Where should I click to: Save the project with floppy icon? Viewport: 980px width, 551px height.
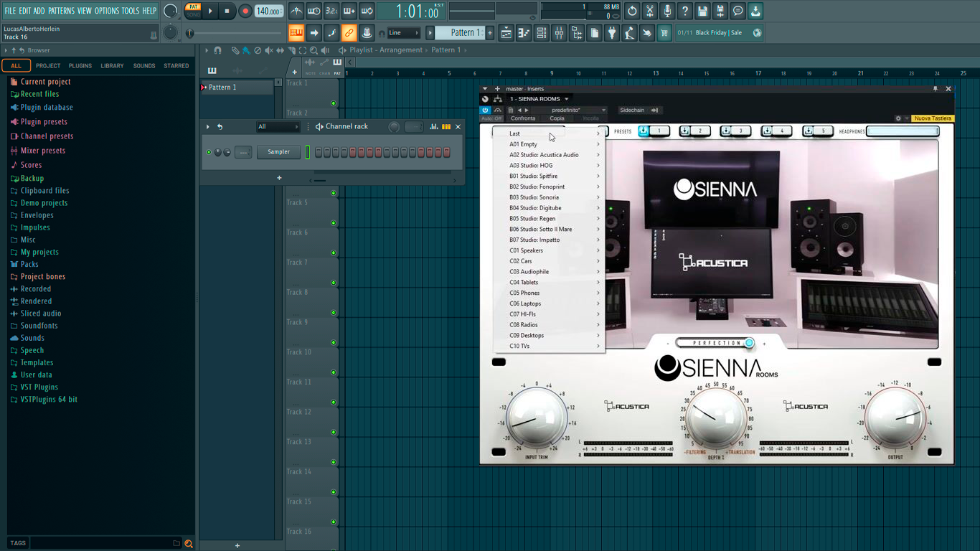(x=702, y=11)
